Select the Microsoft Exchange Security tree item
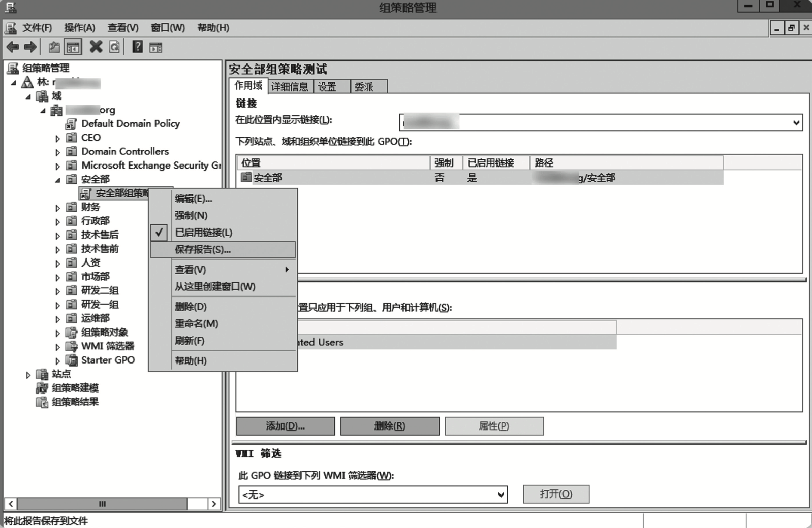The width and height of the screenshot is (812, 528). (151, 166)
